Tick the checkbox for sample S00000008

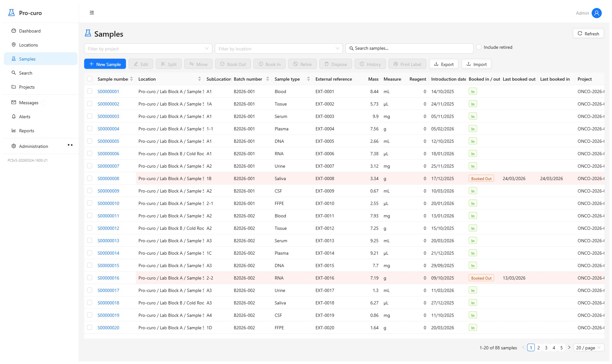click(90, 178)
